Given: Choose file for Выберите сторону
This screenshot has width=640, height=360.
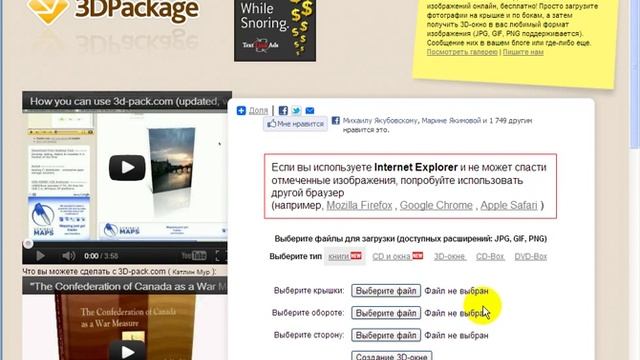Looking at the screenshot, I should [386, 335].
